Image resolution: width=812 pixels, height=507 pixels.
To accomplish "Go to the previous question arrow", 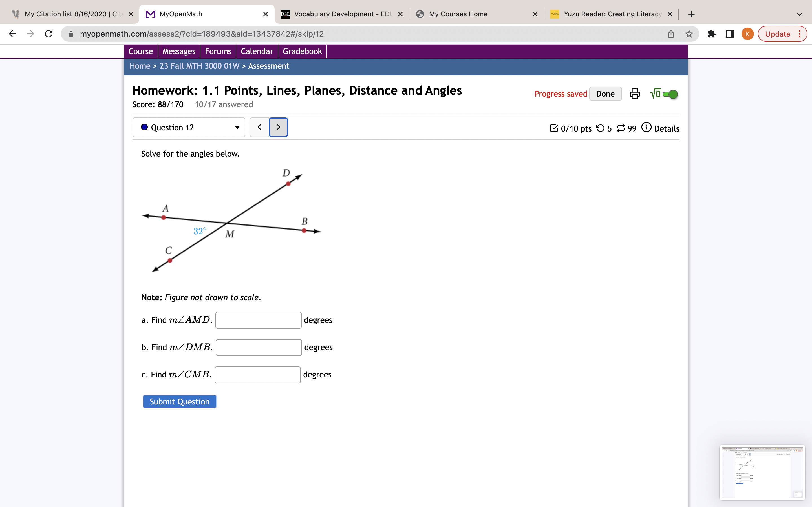I will click(259, 127).
